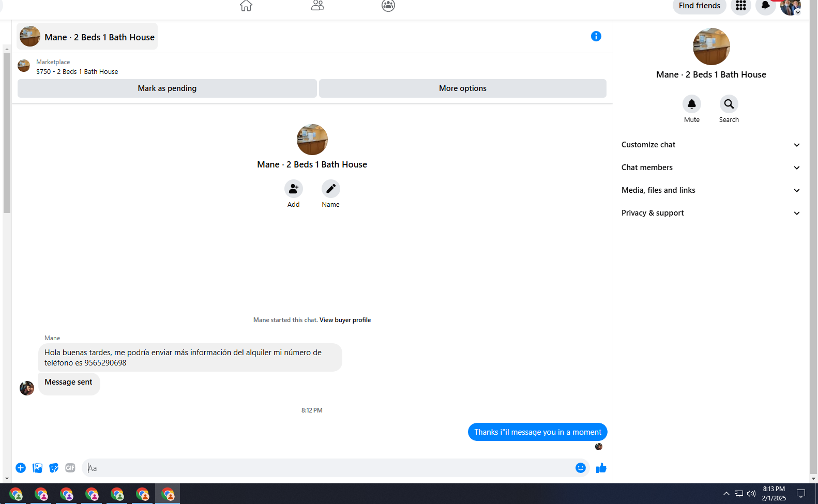Click the Message sent bubble
This screenshot has height=504, width=818.
coord(69,384)
